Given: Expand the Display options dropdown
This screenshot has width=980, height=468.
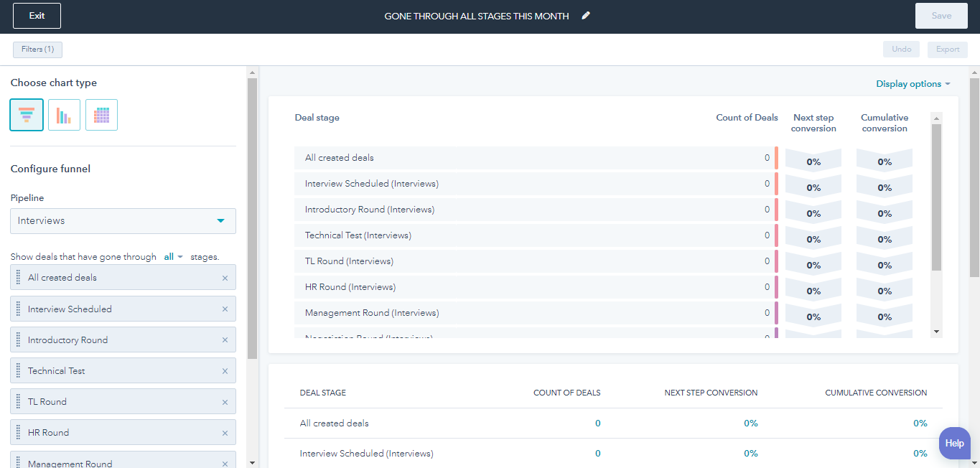Looking at the screenshot, I should [913, 83].
